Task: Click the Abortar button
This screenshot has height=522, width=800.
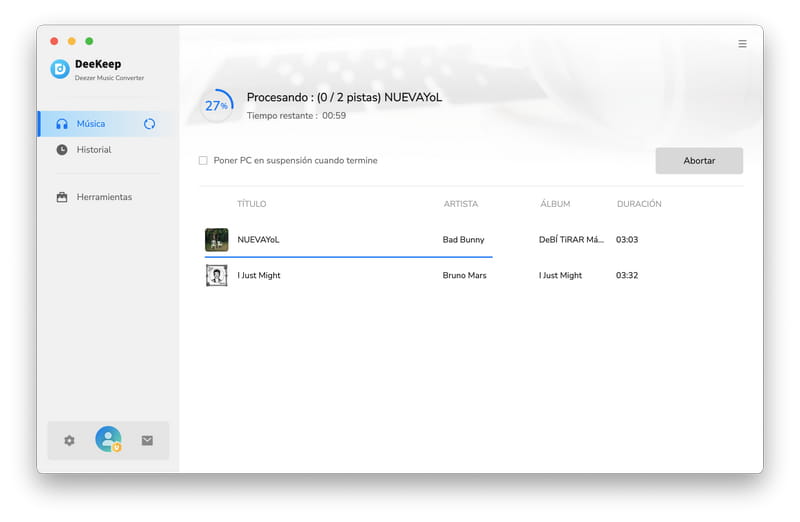Action: coord(699,161)
